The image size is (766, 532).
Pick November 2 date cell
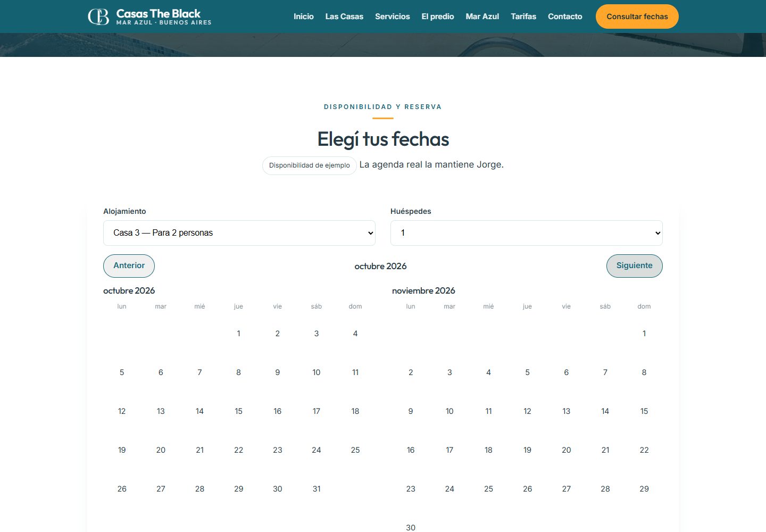[x=411, y=372]
